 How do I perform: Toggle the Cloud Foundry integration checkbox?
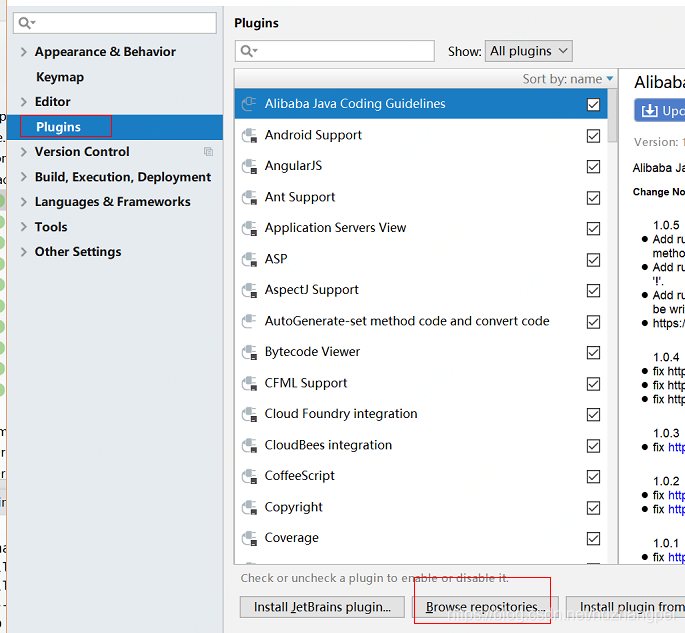click(x=593, y=415)
